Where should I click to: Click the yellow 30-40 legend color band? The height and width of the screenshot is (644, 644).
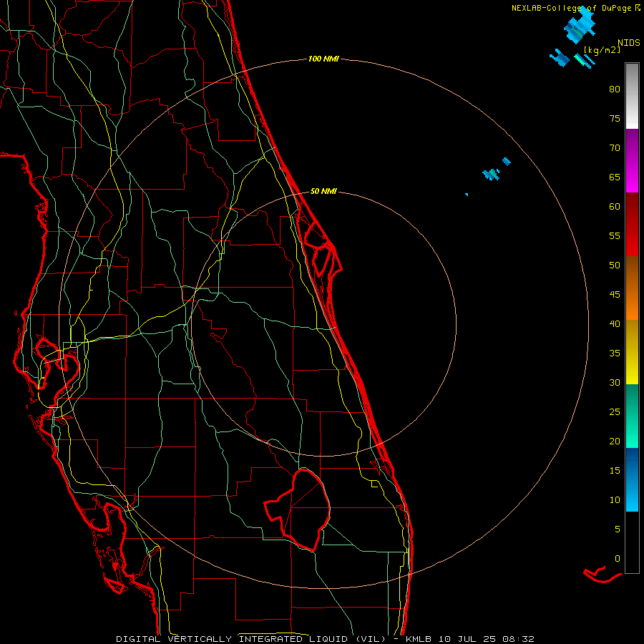click(x=632, y=352)
